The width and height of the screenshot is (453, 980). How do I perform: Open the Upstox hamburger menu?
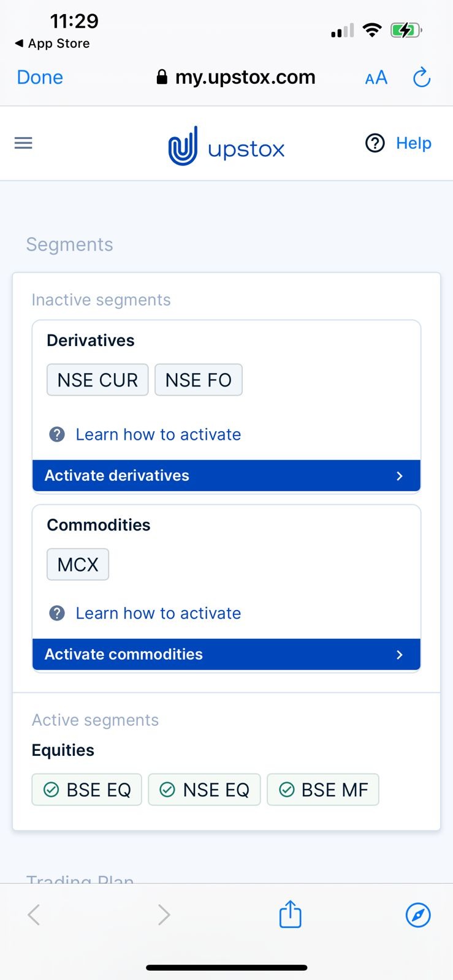tap(23, 143)
